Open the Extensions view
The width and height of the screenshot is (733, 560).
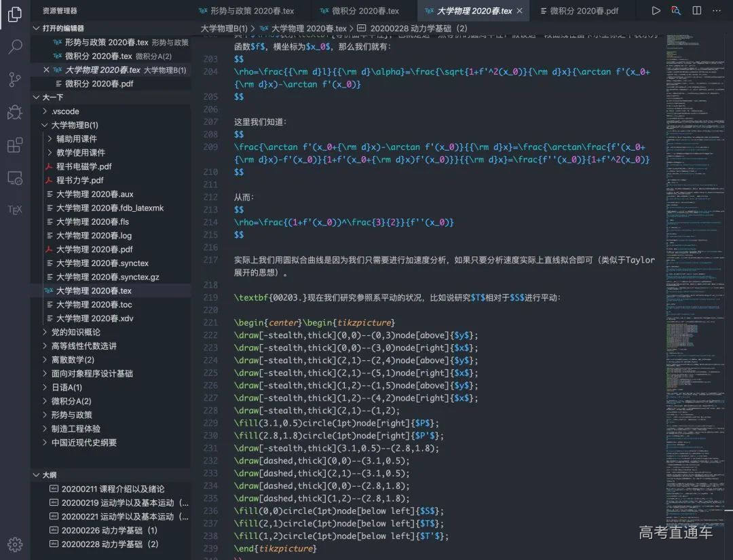coord(15,145)
